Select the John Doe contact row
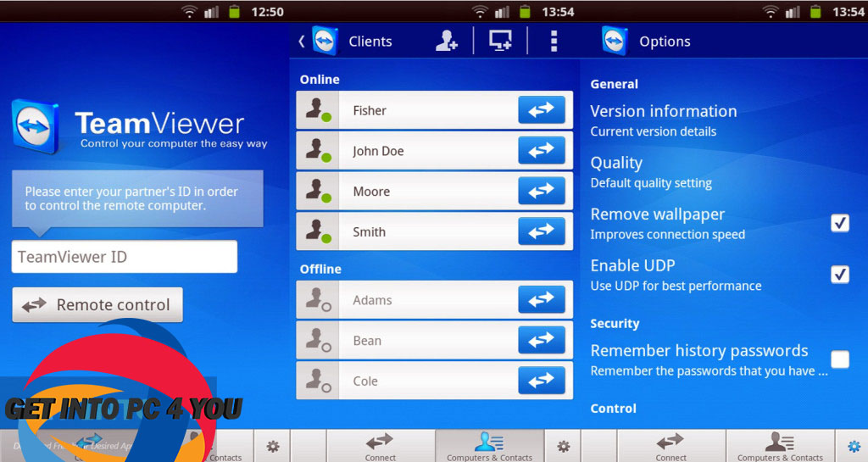The height and width of the screenshot is (462, 868). click(x=435, y=151)
